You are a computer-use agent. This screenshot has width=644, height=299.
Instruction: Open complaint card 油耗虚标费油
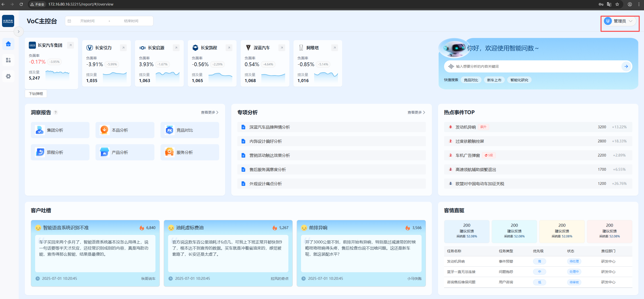point(228,253)
